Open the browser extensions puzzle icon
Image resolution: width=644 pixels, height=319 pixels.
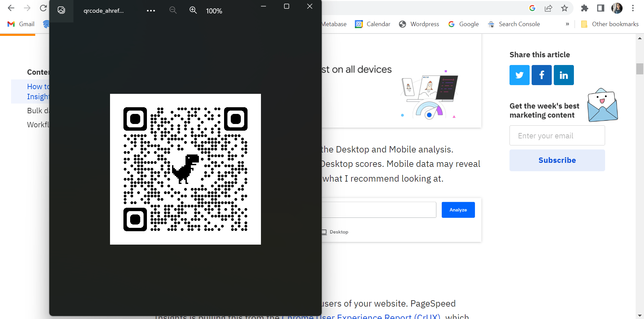(584, 8)
